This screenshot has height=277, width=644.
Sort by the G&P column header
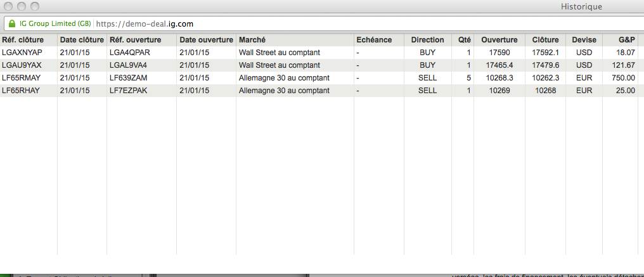click(x=626, y=40)
